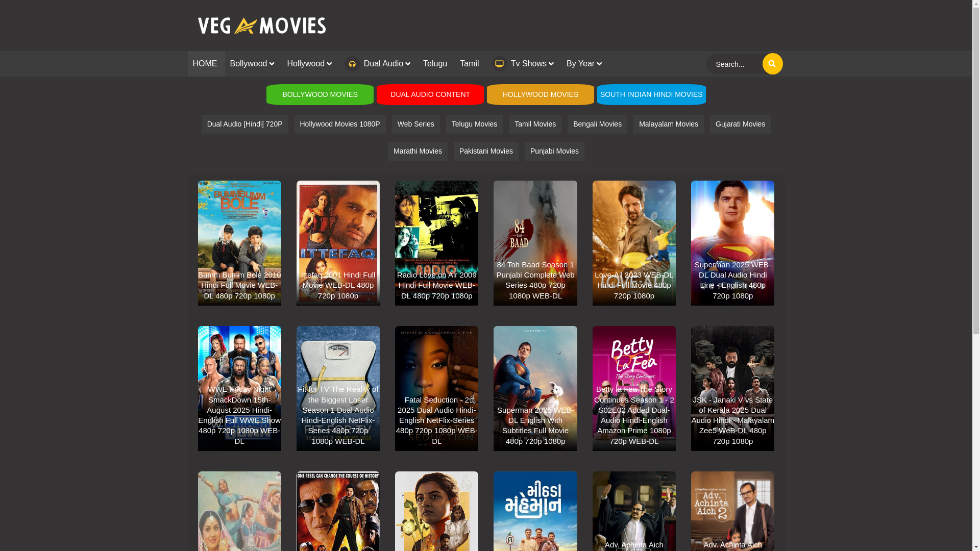Expand the By Year dropdown
The height and width of the screenshot is (551, 980).
(x=584, y=64)
